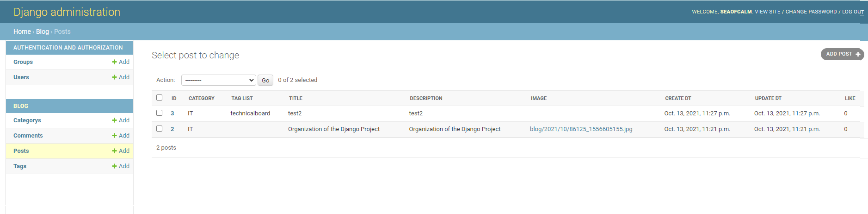Click the IT category cell for post 3
This screenshot has width=868, height=214.
[x=191, y=113]
